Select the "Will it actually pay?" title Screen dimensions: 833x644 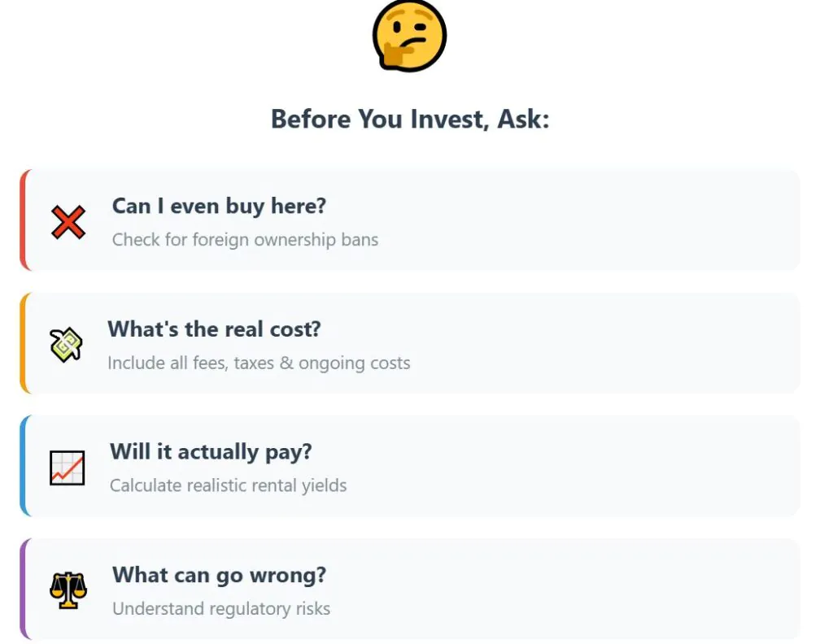pos(211,452)
